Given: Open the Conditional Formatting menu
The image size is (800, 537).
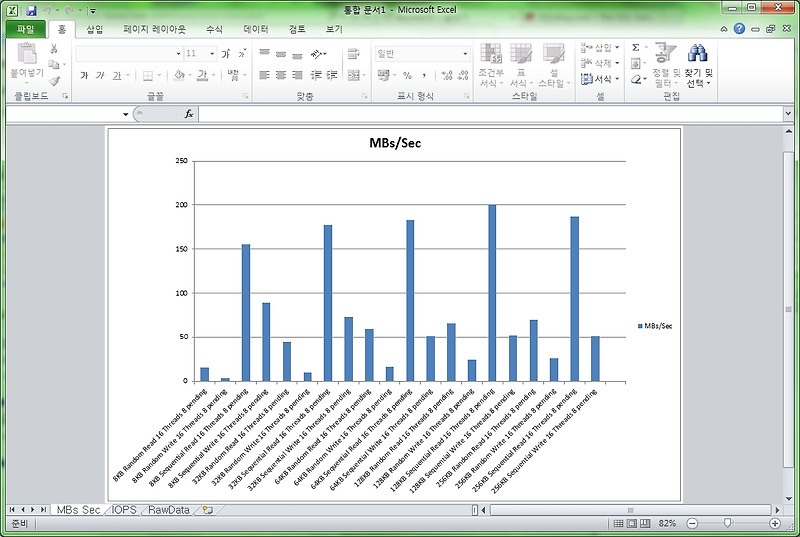Looking at the screenshot, I should (x=491, y=65).
